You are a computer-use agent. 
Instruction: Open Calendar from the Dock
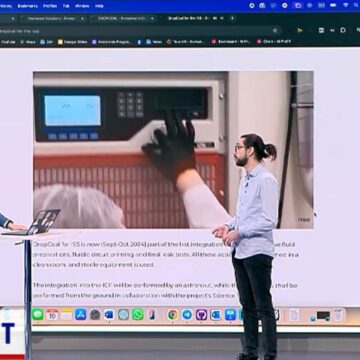click(x=52, y=314)
